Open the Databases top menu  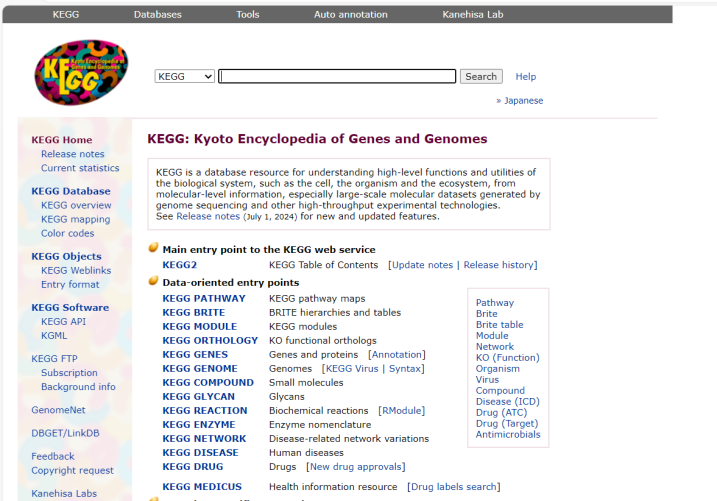coord(158,15)
